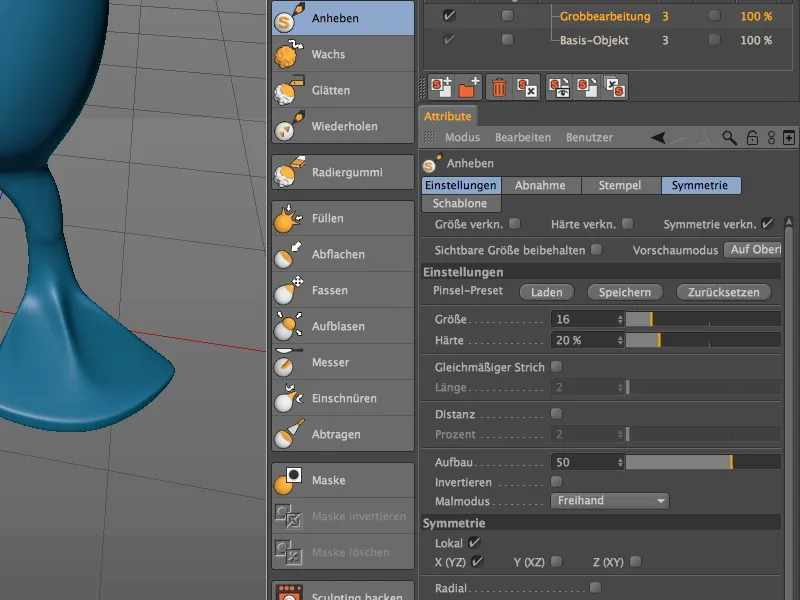Open Attribute manager search magnifier
The image size is (800, 600).
coord(729,138)
